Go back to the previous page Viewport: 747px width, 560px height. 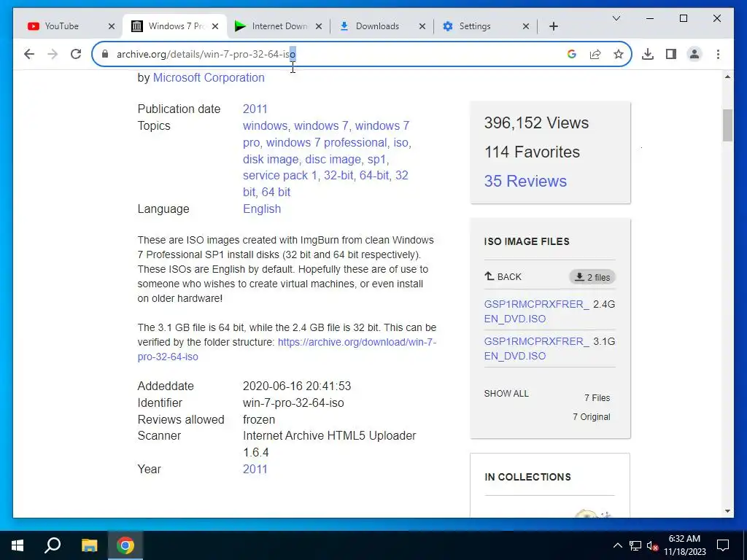29,54
